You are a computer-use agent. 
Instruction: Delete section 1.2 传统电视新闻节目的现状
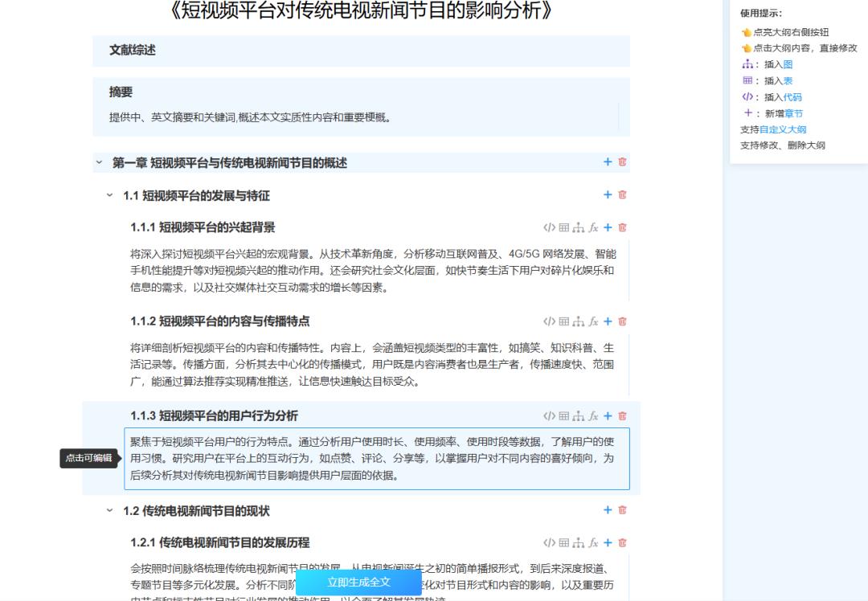coord(622,510)
